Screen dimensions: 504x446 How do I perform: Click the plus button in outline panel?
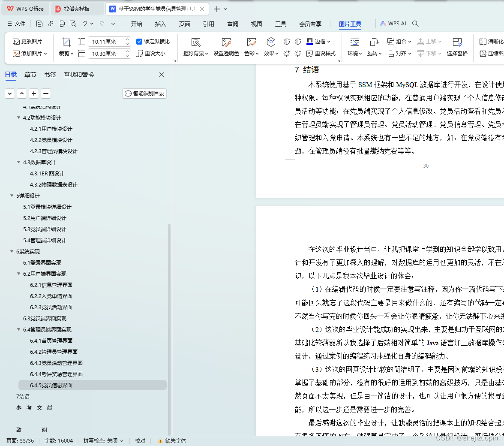click(x=34, y=93)
